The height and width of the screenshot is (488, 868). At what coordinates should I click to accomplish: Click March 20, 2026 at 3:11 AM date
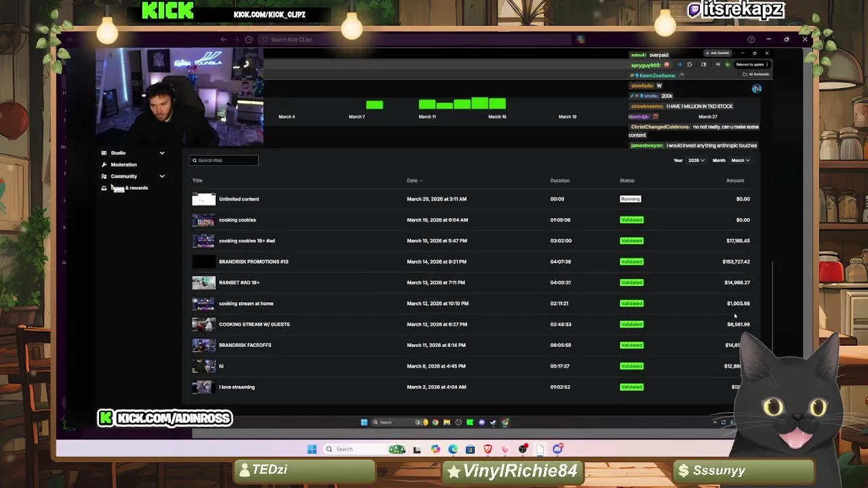pos(437,199)
